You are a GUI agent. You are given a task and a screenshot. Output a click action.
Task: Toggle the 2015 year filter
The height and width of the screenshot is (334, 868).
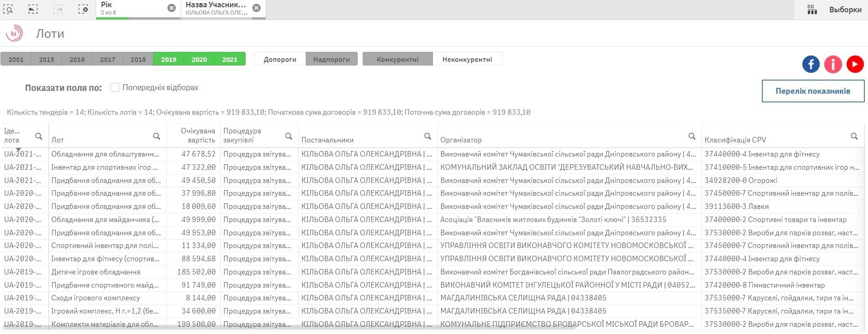(x=46, y=59)
